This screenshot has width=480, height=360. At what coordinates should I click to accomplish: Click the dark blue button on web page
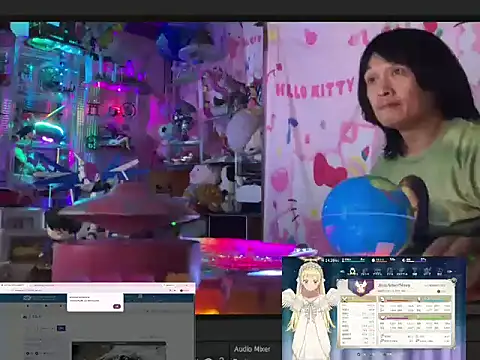click(61, 328)
